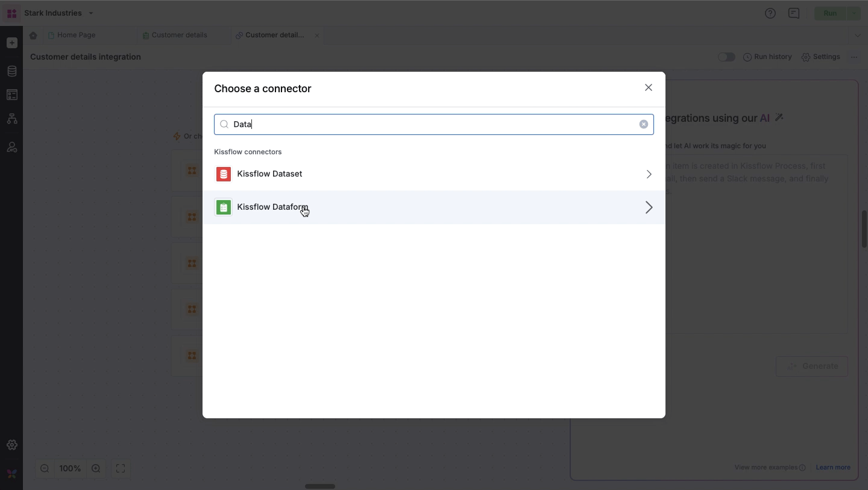Click the sidebar create new plus icon
Image resolution: width=868 pixels, height=490 pixels.
[x=11, y=43]
